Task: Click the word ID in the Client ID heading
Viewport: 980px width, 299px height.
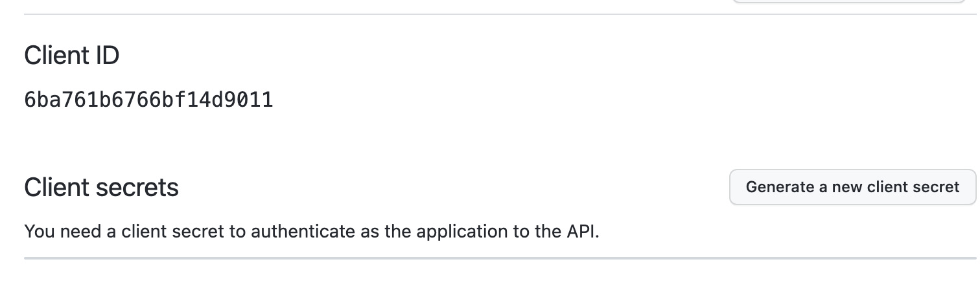Action: pos(106,56)
